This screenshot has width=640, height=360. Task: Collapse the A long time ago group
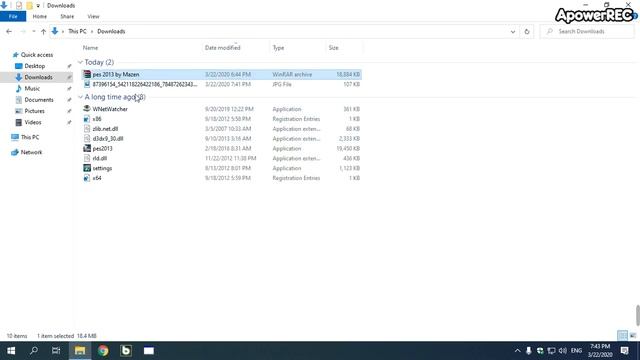point(80,97)
